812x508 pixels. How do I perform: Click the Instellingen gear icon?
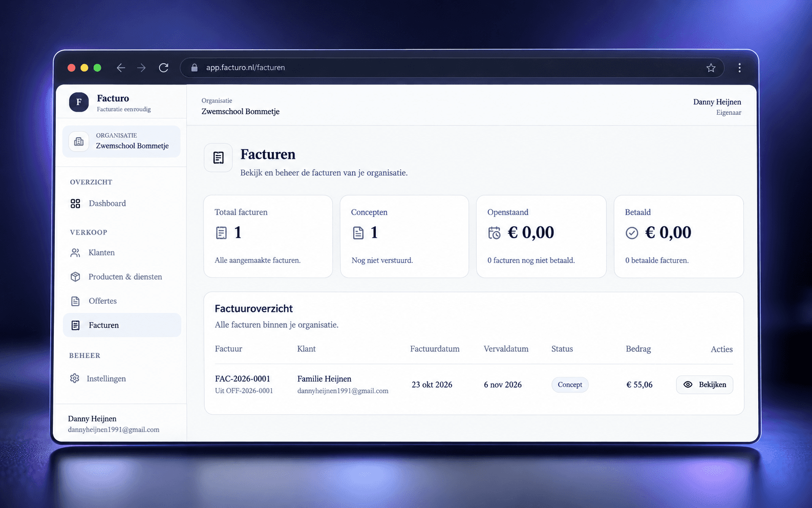75,378
